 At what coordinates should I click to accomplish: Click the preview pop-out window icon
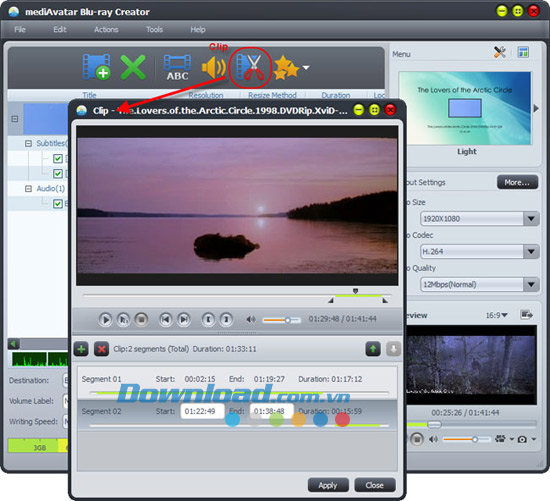pos(526,315)
